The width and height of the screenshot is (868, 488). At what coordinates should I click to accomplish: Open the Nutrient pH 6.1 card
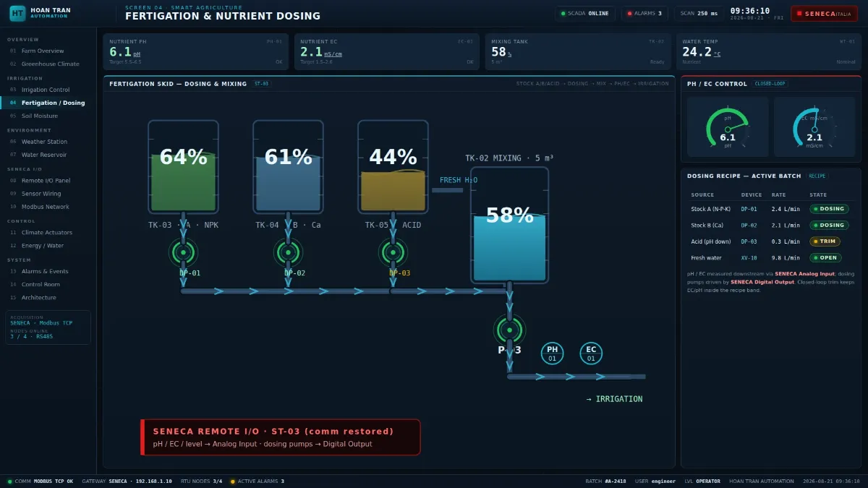pyautogui.click(x=196, y=52)
